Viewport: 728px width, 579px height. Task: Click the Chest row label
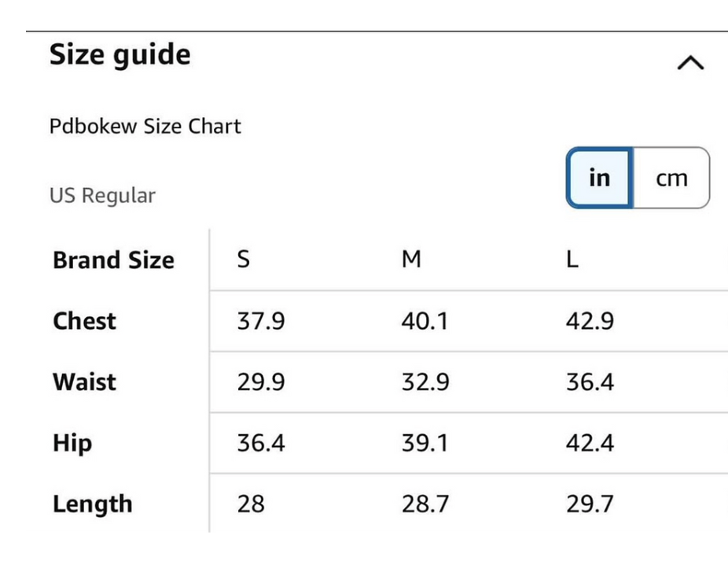point(84,321)
